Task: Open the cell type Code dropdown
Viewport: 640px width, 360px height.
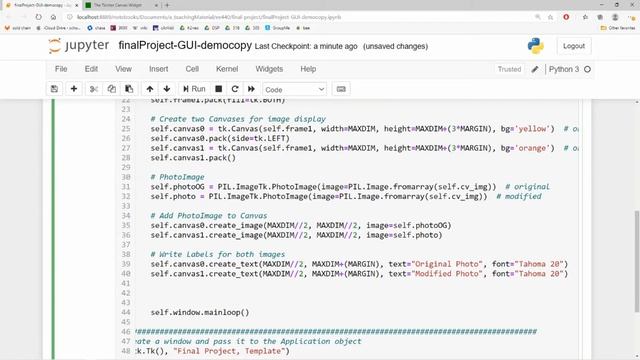Action: point(294,89)
